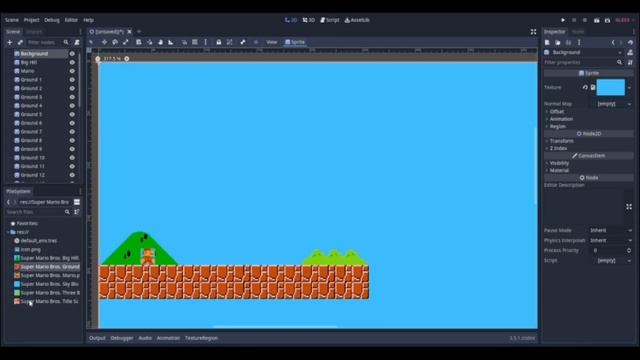Viewport: 640px width, 360px height.
Task: Open the Scene menu
Action: (x=12, y=20)
